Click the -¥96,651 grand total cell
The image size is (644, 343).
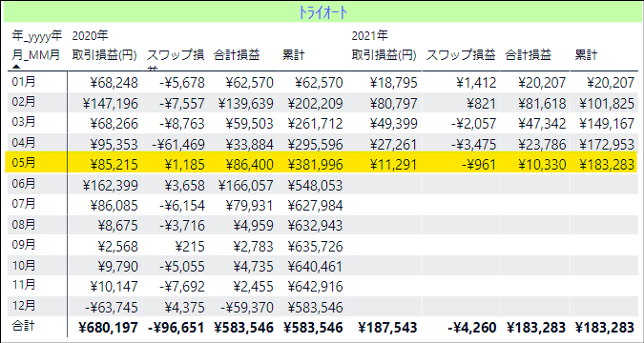177,328
